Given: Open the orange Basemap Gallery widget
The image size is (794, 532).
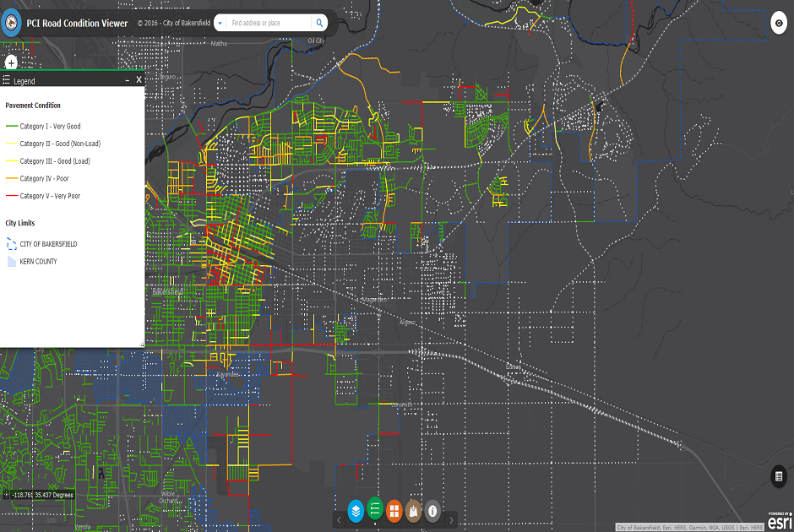Looking at the screenshot, I should point(394,510).
